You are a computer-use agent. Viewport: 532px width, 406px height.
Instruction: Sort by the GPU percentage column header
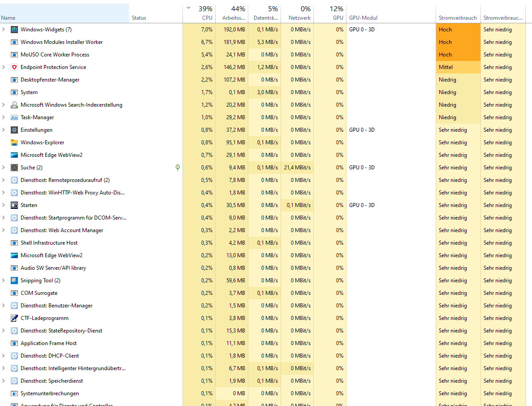point(330,13)
